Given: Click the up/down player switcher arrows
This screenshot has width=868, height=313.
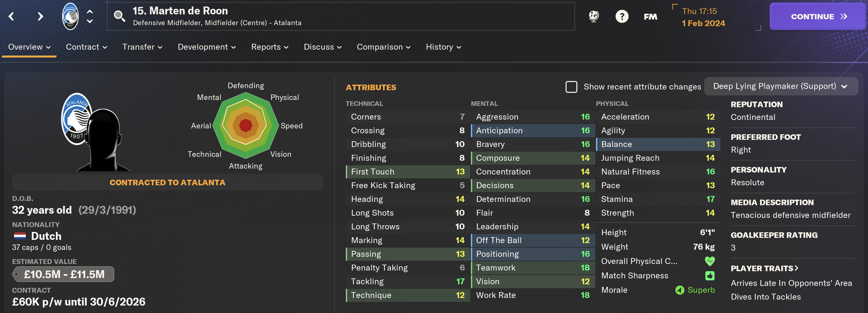Looking at the screenshot, I should pyautogui.click(x=89, y=16).
